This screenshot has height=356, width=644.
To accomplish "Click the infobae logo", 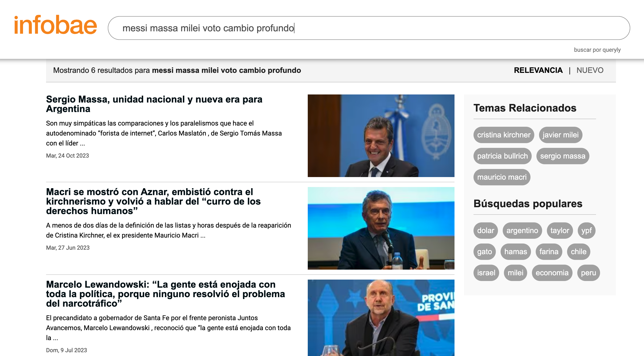I will [x=55, y=25].
